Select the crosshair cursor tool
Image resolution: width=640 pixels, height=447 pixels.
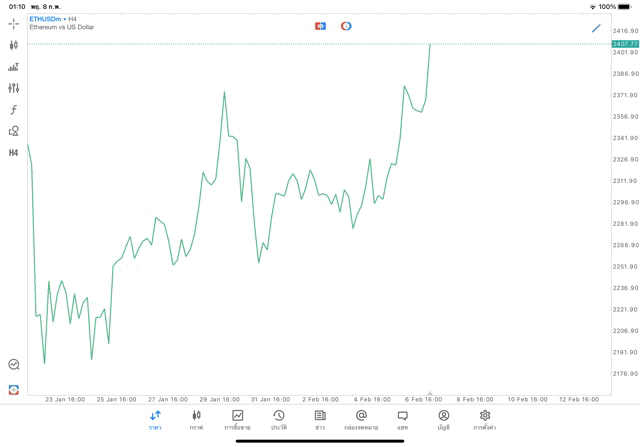tap(13, 23)
